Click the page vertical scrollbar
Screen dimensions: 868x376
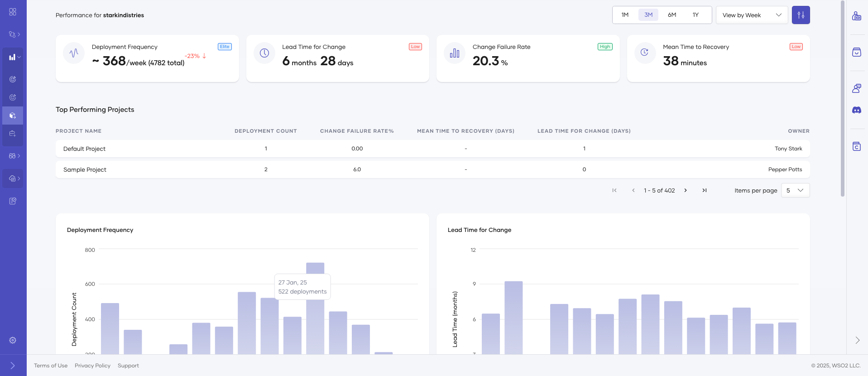[x=842, y=100]
